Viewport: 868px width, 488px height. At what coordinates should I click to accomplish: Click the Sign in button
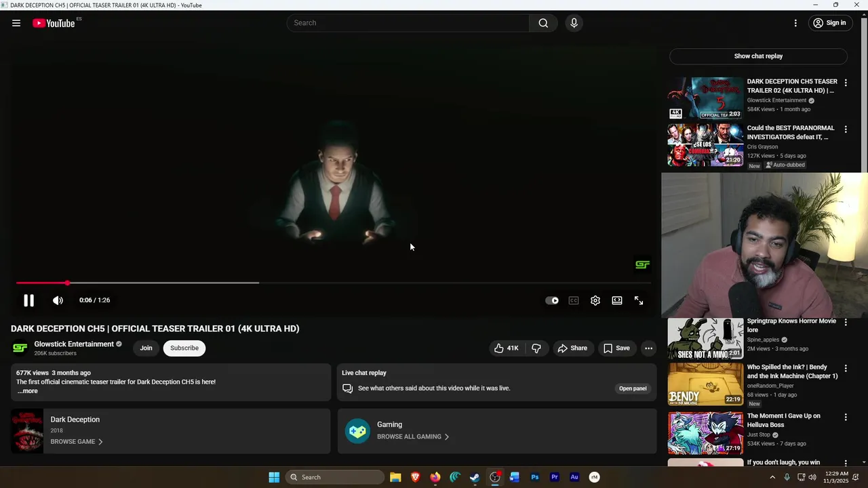[x=829, y=23]
